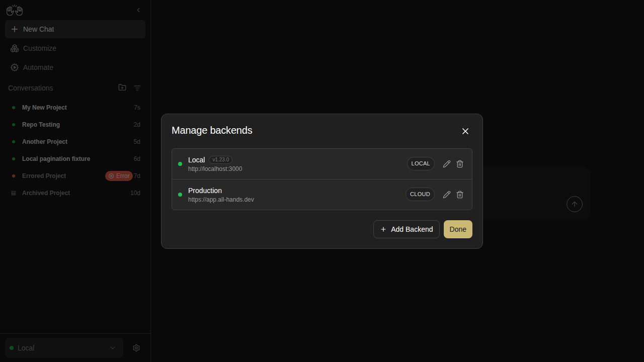The width and height of the screenshot is (644, 362).
Task: Click the green status dot of Production backend row
Action: pos(180,195)
